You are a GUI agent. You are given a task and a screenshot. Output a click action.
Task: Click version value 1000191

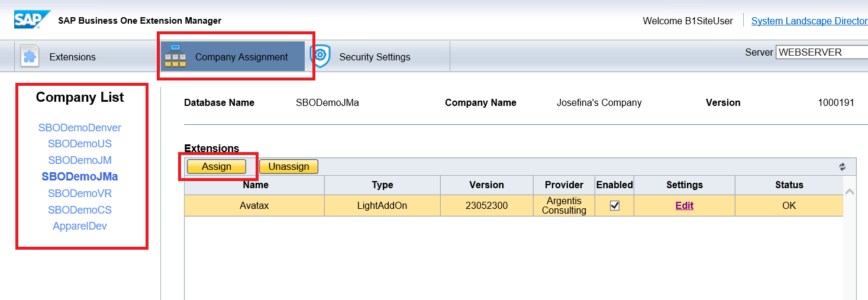click(x=836, y=102)
